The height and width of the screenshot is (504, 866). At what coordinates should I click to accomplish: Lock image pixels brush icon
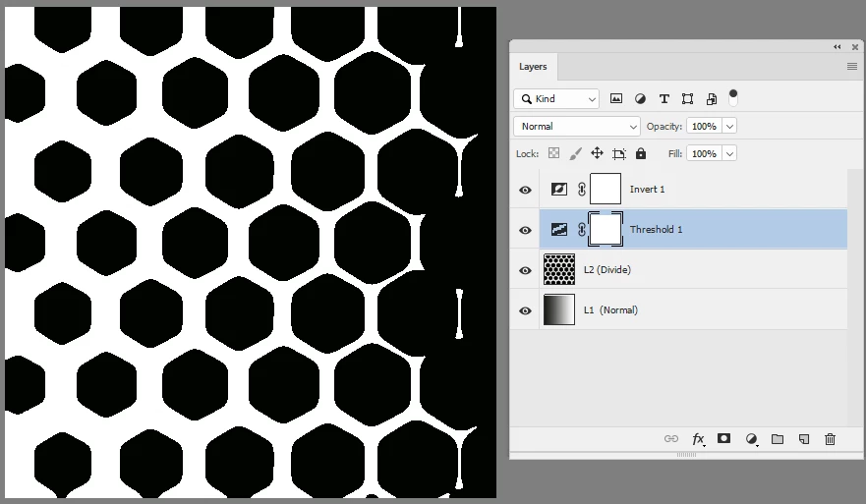pyautogui.click(x=575, y=153)
